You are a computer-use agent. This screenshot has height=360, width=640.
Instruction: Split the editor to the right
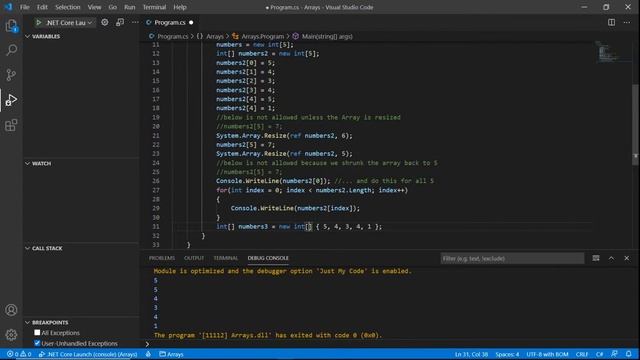tap(611, 22)
